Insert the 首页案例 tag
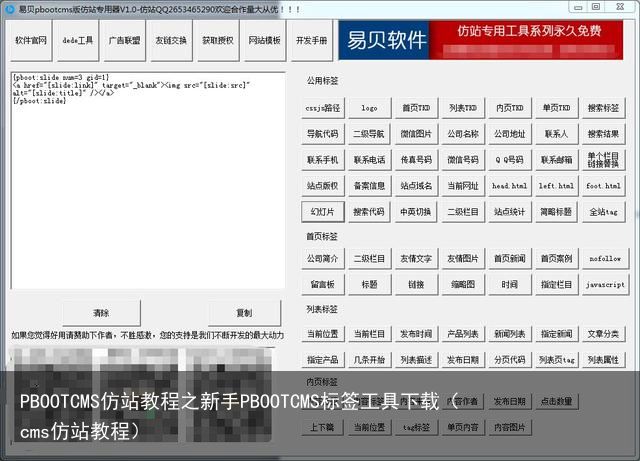This screenshot has height=461, width=640. [556, 258]
